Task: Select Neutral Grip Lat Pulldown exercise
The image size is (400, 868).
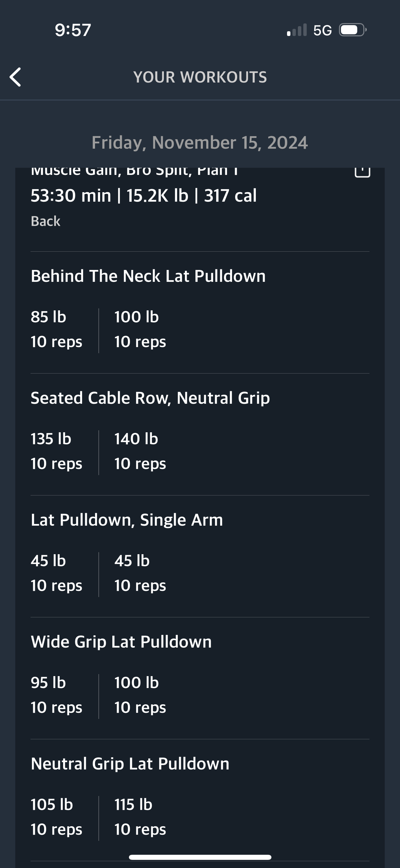Action: pos(130,764)
